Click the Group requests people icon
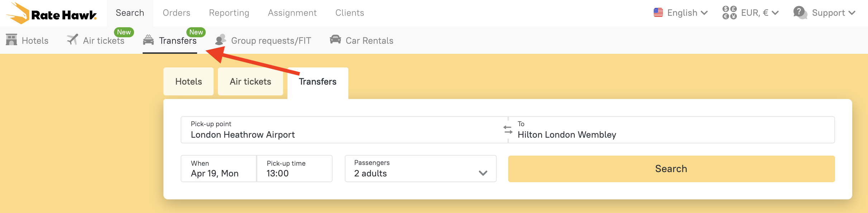Image resolution: width=868 pixels, height=213 pixels. (x=221, y=39)
